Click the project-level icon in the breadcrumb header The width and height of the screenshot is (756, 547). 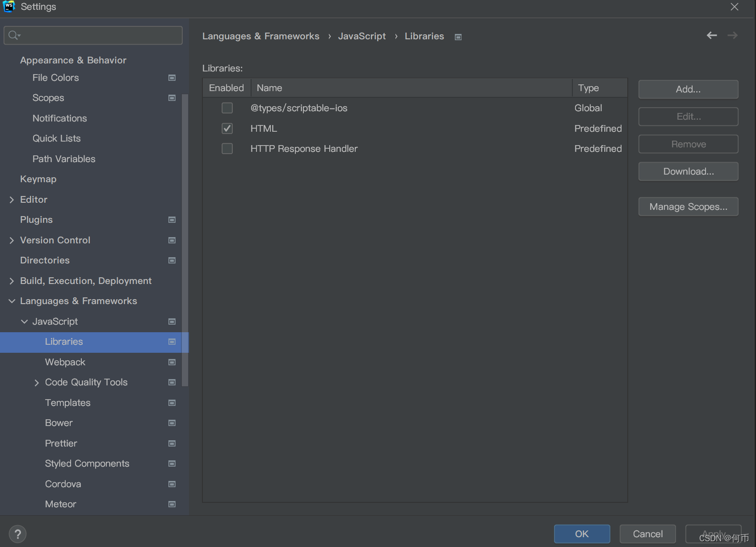pyautogui.click(x=458, y=37)
